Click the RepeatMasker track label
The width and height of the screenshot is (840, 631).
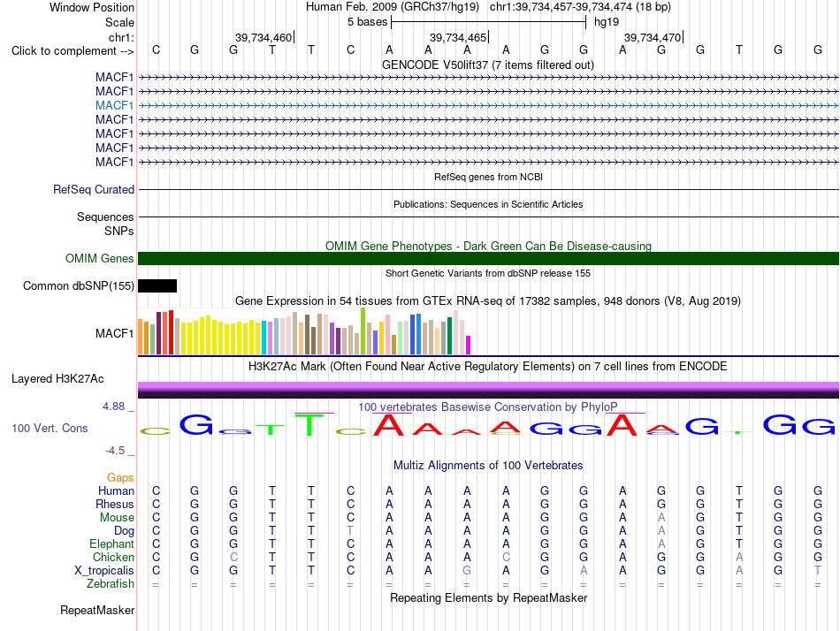click(97, 610)
